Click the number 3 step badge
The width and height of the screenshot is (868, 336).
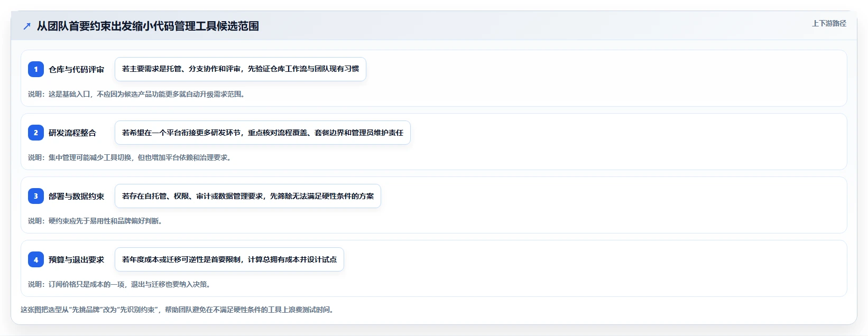(x=36, y=196)
